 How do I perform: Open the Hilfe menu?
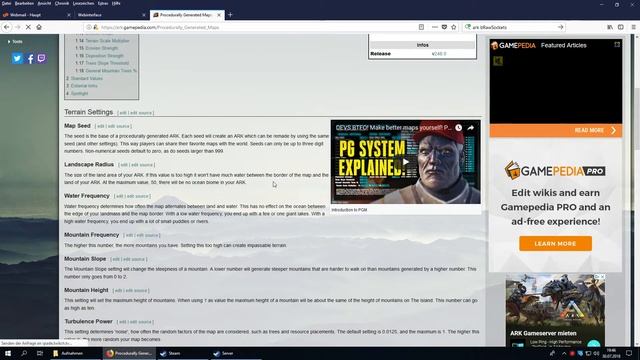pos(116,3)
